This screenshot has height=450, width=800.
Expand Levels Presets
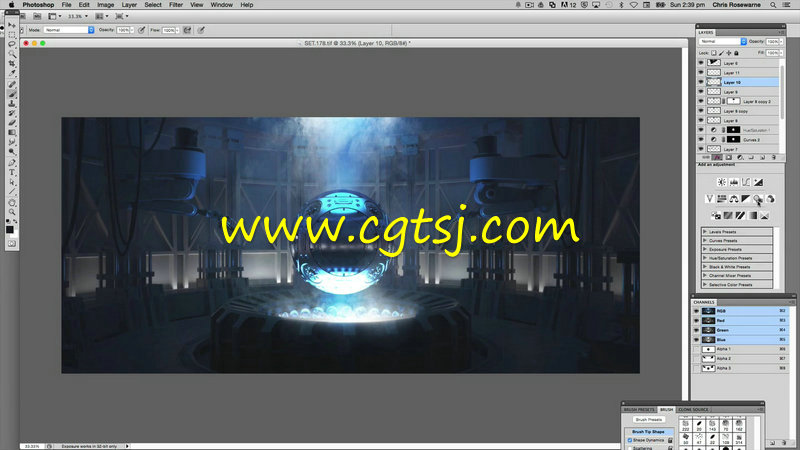point(705,232)
